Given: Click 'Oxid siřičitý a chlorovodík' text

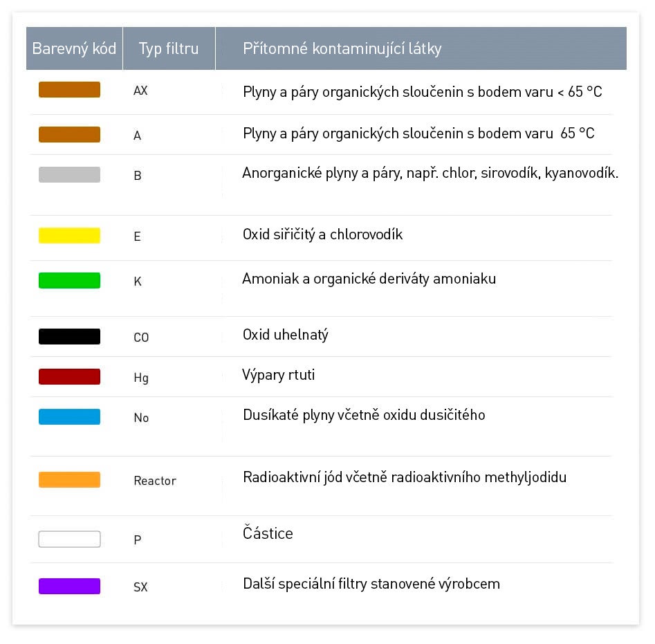Looking at the screenshot, I should (322, 234).
